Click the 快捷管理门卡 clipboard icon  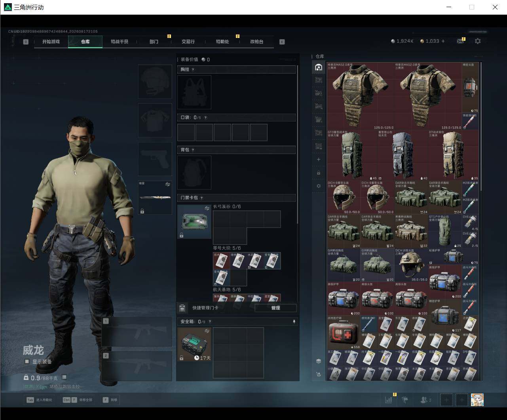point(182,308)
